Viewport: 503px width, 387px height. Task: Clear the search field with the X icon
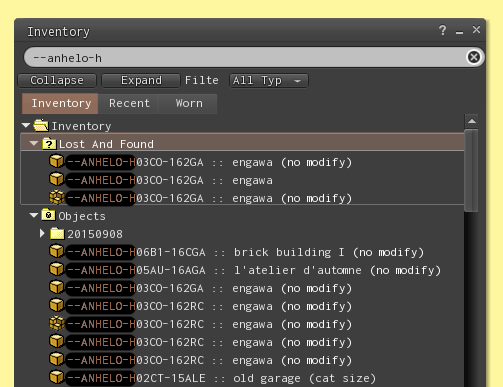(474, 57)
